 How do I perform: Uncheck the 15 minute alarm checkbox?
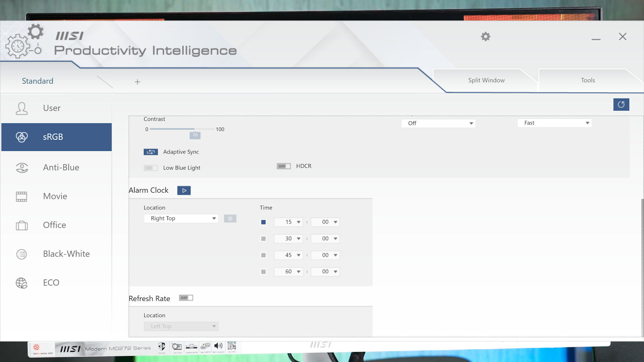click(263, 222)
